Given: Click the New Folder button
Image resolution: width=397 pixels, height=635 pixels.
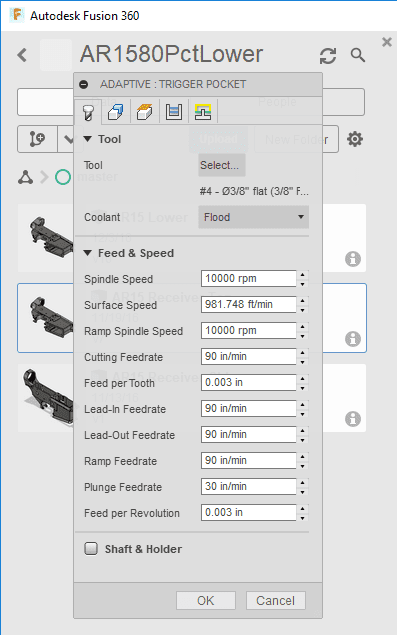Looking at the screenshot, I should click(x=296, y=140).
